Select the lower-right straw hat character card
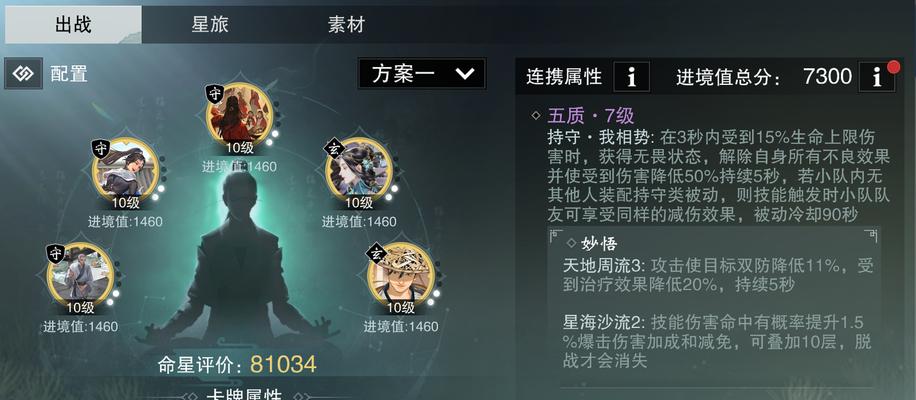This screenshot has width=916, height=400. [x=401, y=273]
